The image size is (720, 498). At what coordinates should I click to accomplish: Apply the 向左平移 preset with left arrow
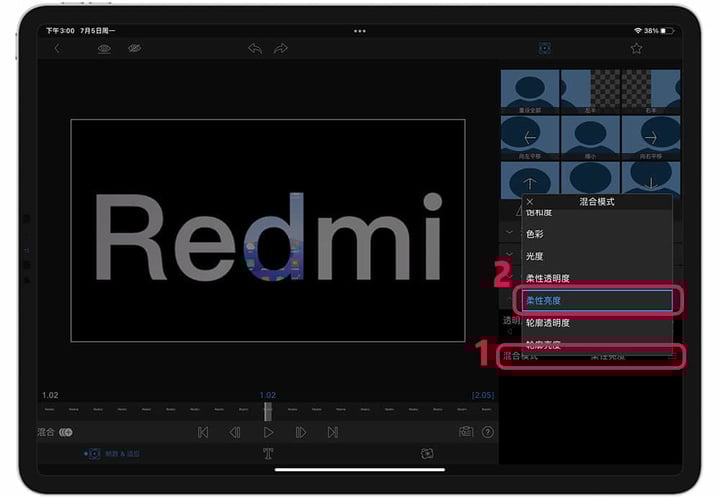point(530,137)
